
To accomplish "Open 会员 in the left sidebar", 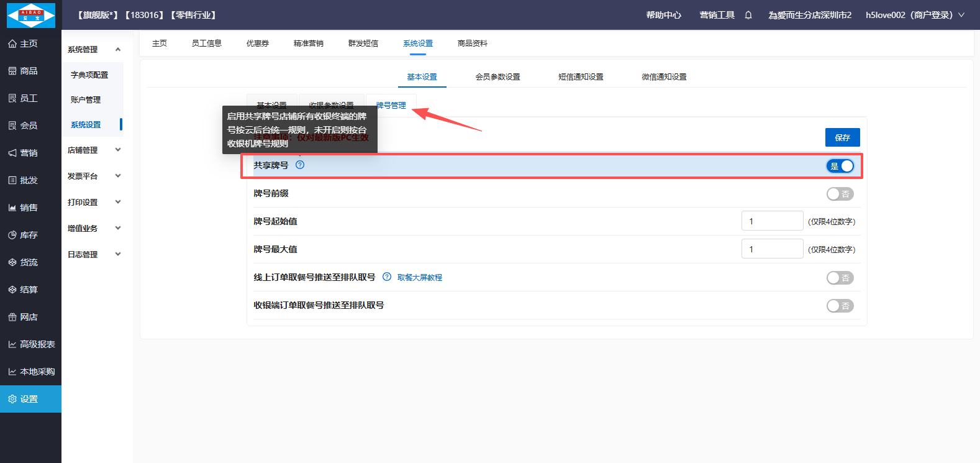I will (x=29, y=126).
